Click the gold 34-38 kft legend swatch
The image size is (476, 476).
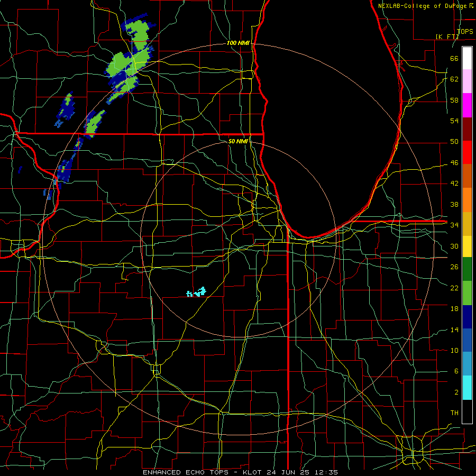coord(467,223)
